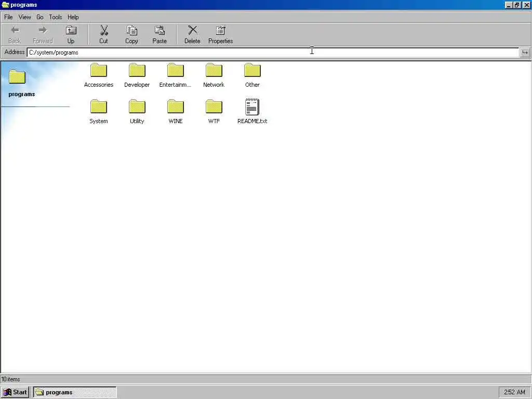Click the go arrow beside address bar

525,52
